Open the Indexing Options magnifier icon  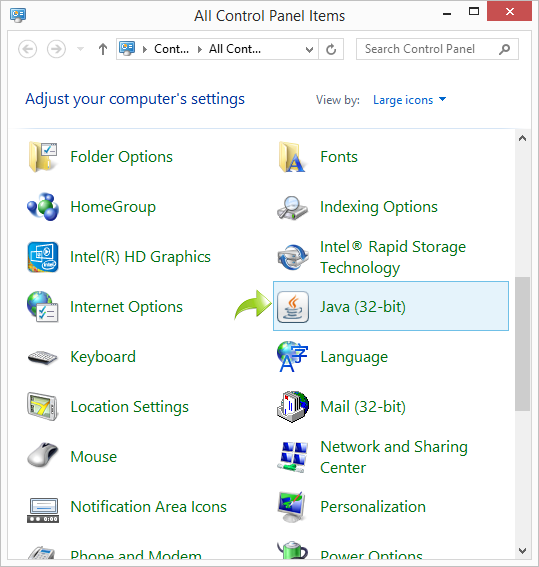point(292,208)
